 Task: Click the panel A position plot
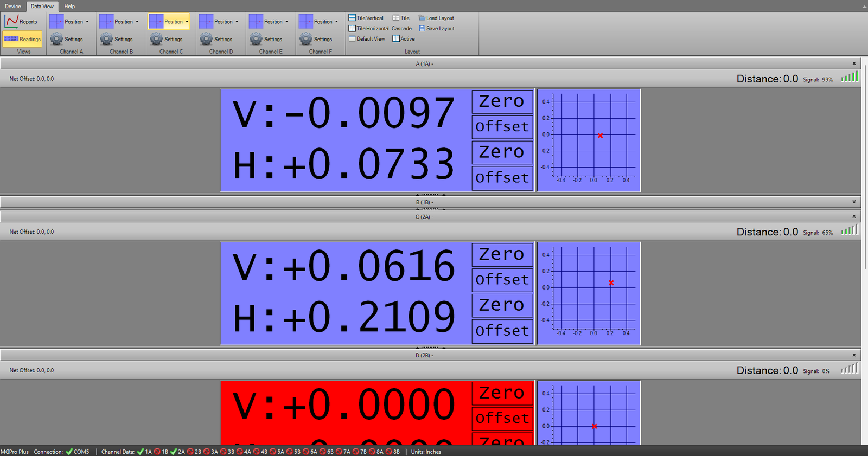click(x=589, y=140)
